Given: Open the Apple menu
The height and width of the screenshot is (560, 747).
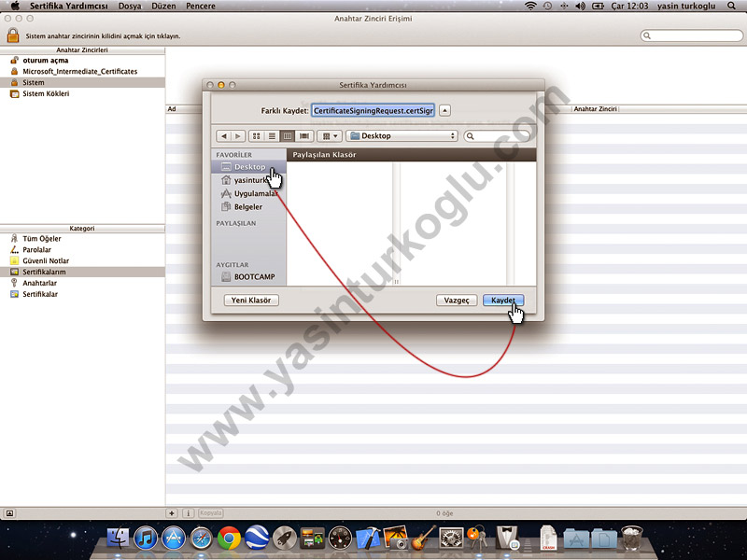Looking at the screenshot, I should [15, 6].
